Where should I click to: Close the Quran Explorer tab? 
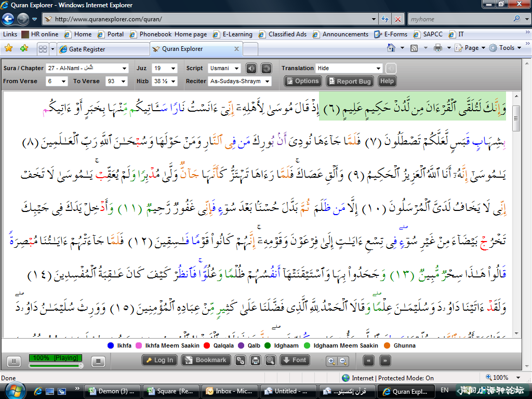point(236,49)
